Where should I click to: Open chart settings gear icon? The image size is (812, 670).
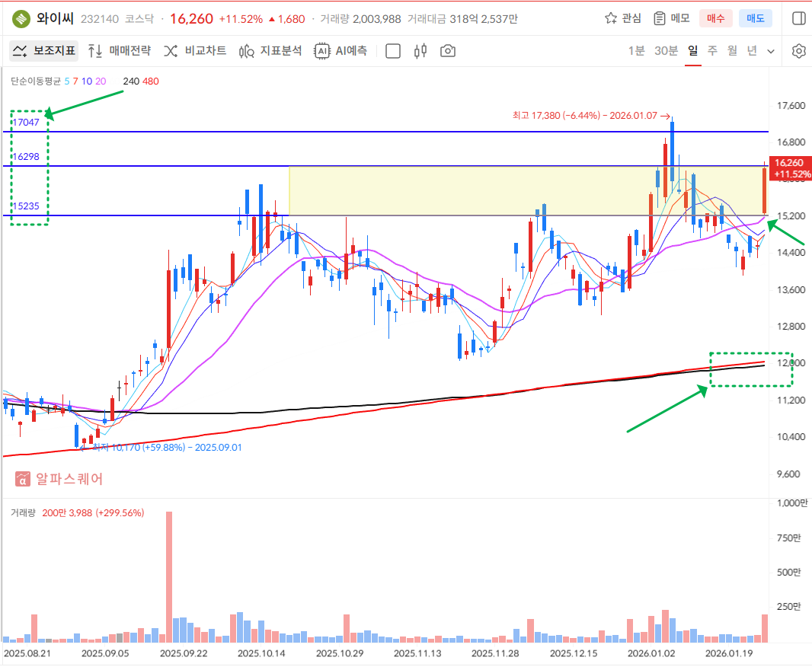point(798,51)
